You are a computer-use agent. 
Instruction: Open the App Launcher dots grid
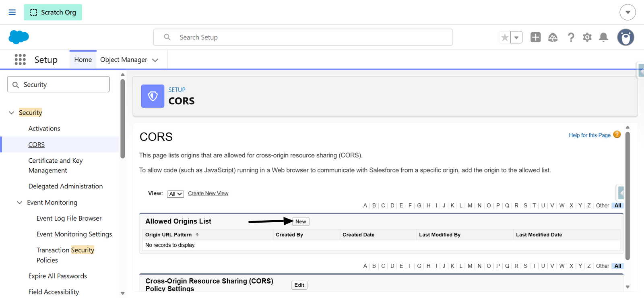[20, 60]
